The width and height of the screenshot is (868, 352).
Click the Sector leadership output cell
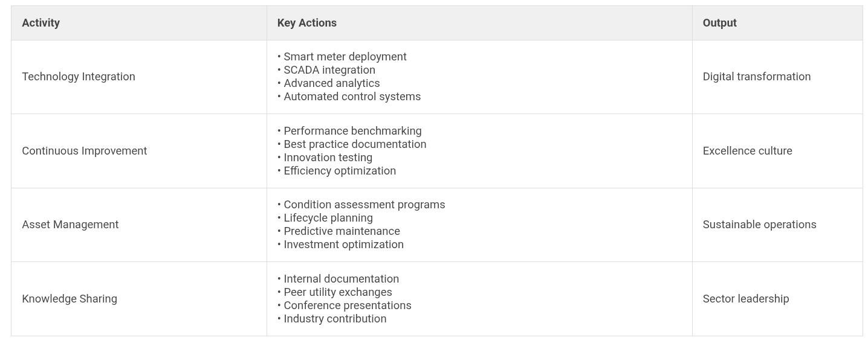[746, 299]
